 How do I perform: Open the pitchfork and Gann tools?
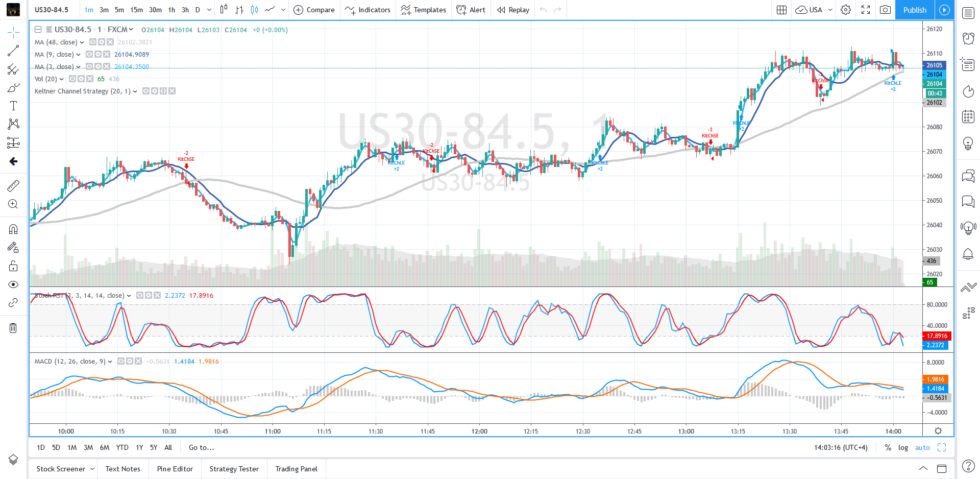(x=13, y=69)
